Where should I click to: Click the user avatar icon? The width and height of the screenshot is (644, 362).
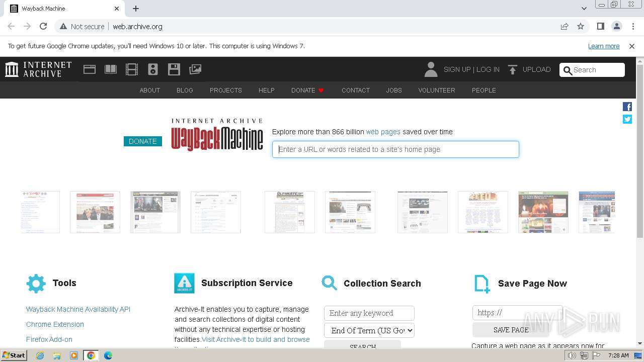tap(431, 69)
